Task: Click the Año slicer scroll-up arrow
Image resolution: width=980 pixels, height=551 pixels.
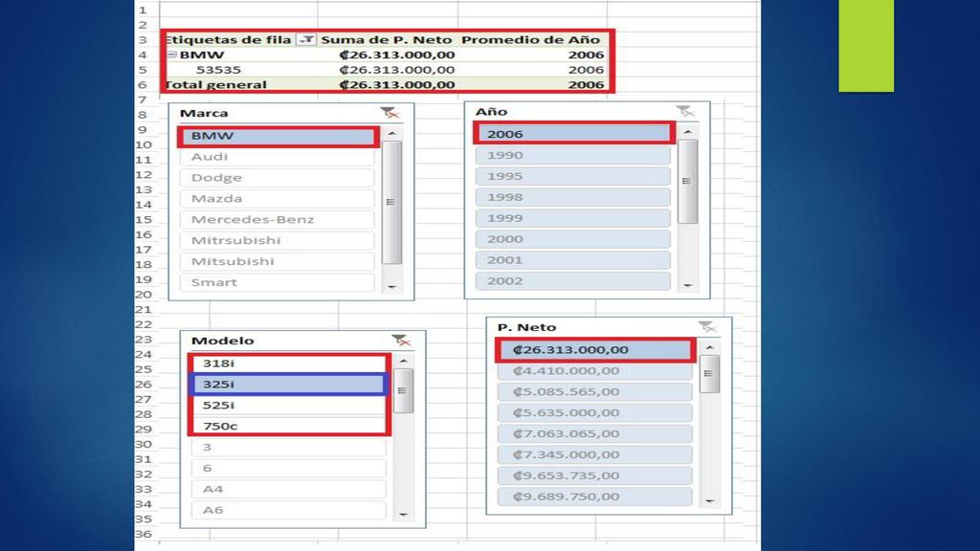Action: [x=687, y=132]
